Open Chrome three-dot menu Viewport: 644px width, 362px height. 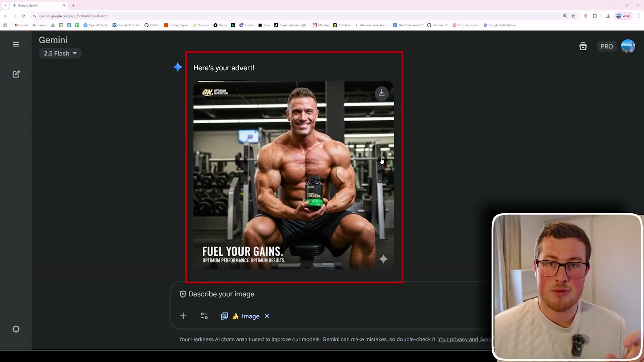[638, 16]
